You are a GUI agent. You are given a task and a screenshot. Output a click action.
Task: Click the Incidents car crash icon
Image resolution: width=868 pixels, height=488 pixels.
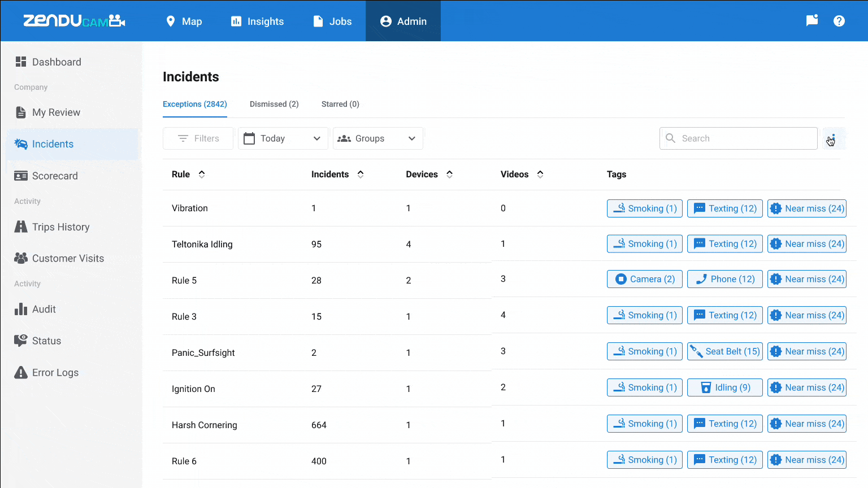(x=21, y=143)
